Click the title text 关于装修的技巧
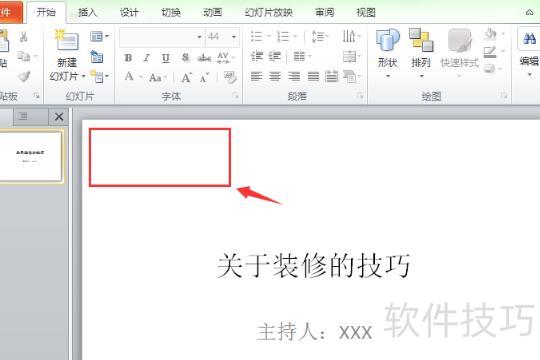Screen dimensions: 540x360 (314, 265)
